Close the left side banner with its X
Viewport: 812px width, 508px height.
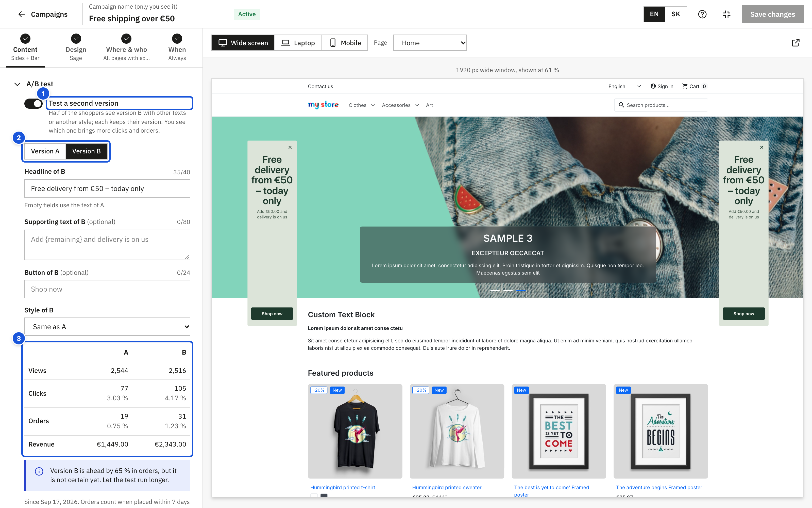[x=290, y=147]
